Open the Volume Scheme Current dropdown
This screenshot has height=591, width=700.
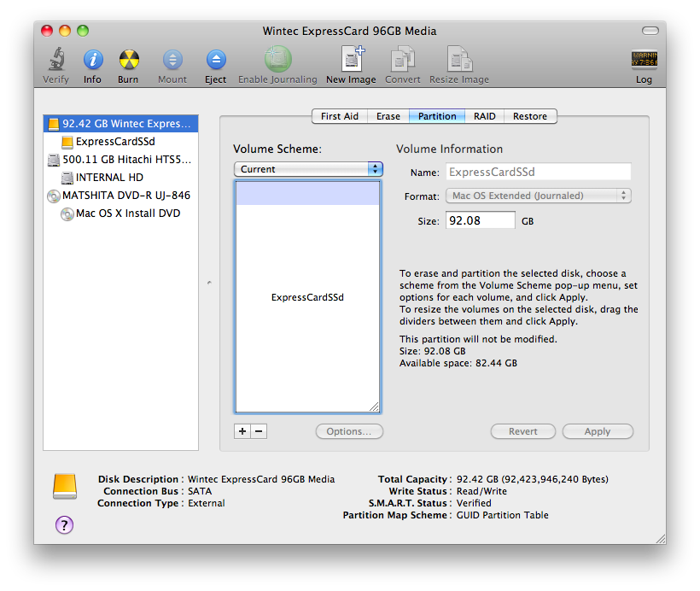308,169
